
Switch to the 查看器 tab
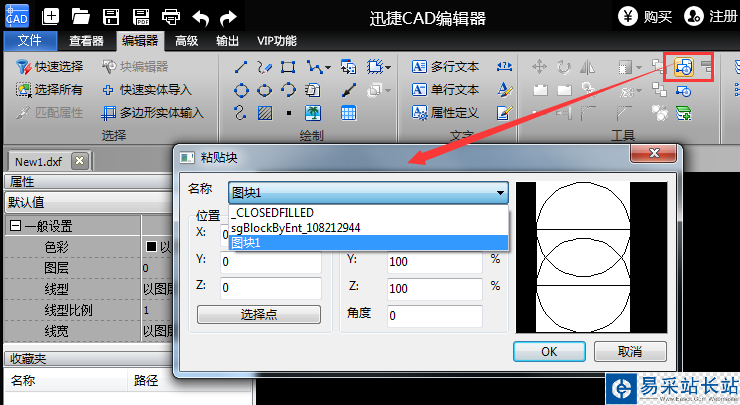point(86,41)
